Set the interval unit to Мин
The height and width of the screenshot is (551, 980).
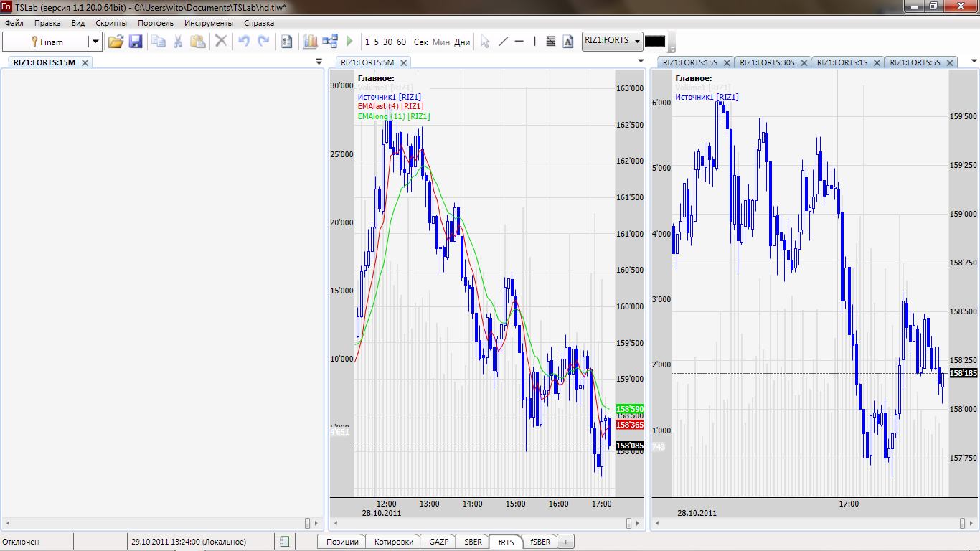pos(441,42)
